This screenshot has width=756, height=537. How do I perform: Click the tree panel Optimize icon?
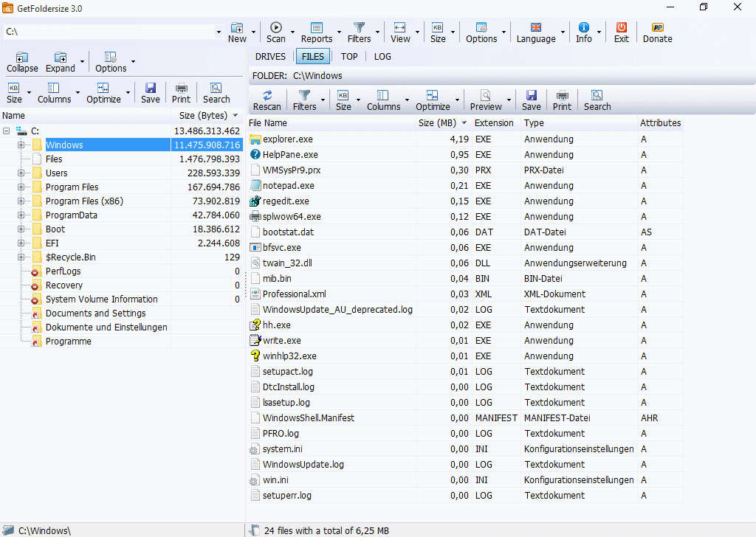(x=103, y=88)
